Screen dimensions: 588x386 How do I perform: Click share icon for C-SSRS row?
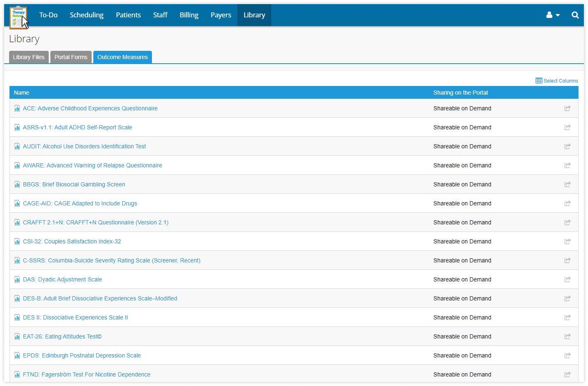[567, 260]
